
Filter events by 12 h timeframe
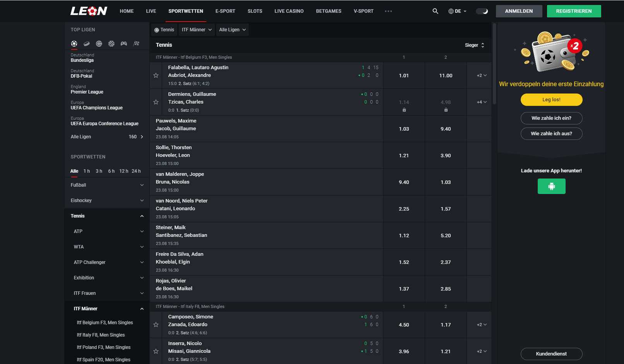click(124, 171)
